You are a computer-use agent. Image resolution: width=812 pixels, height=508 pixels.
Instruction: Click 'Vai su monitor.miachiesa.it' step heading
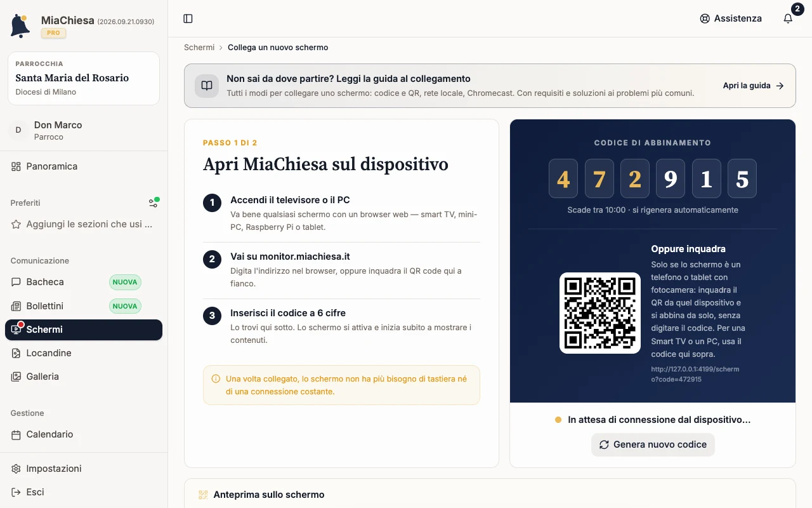[290, 257]
